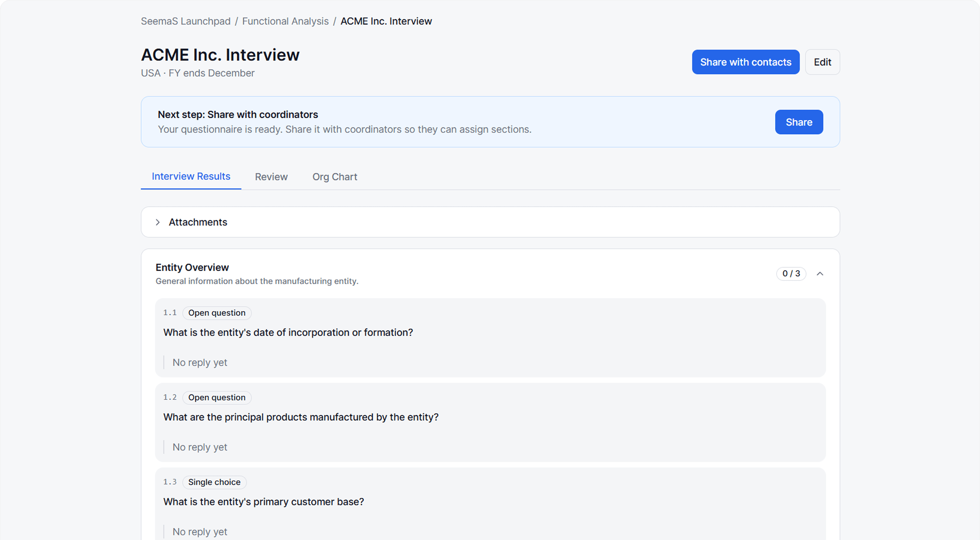Click the ACME Inc. Interview breadcrumb
Image resolution: width=980 pixels, height=540 pixels.
[x=386, y=21]
